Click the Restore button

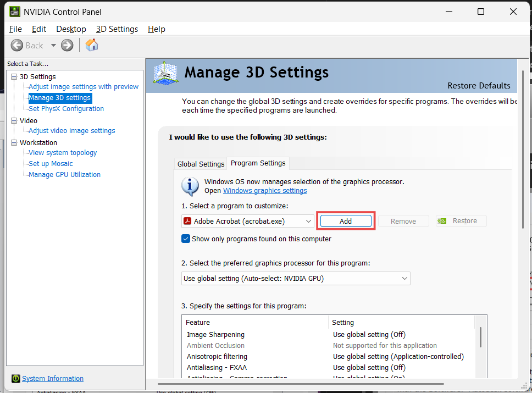(461, 221)
